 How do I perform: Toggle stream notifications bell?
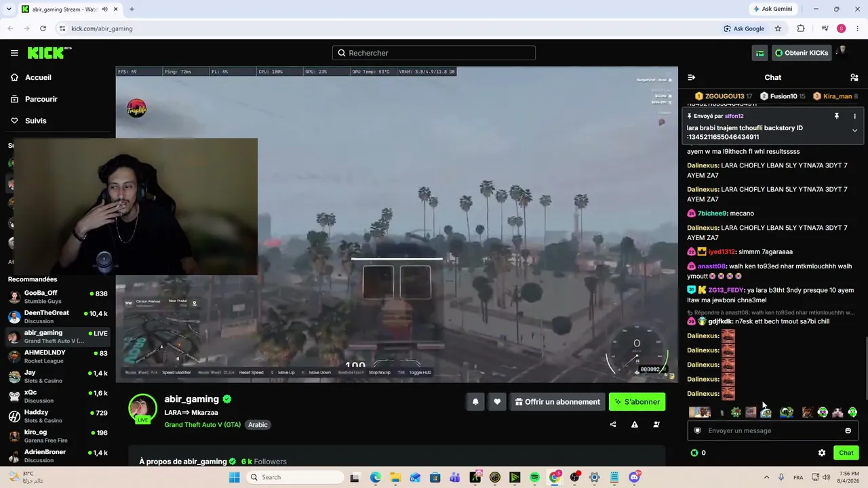tap(475, 402)
